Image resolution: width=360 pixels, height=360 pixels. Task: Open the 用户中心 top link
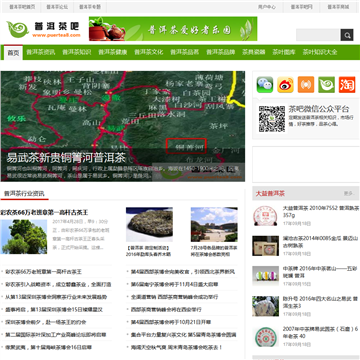[x=267, y=7]
